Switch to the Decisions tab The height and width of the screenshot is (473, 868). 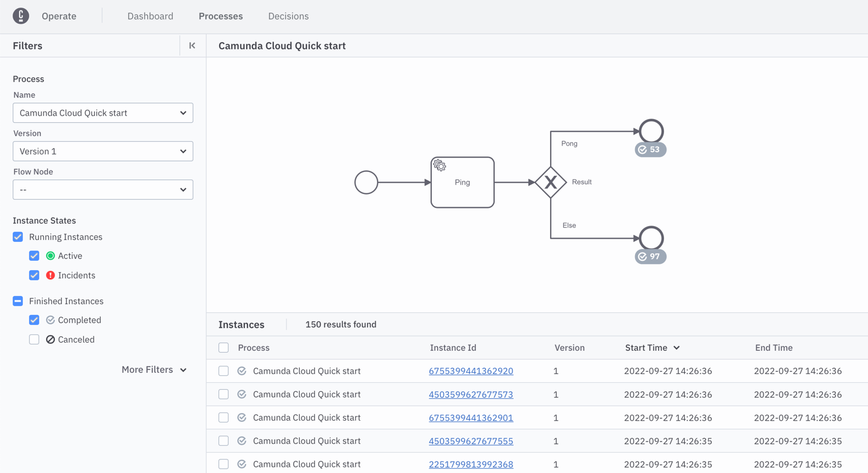click(288, 16)
